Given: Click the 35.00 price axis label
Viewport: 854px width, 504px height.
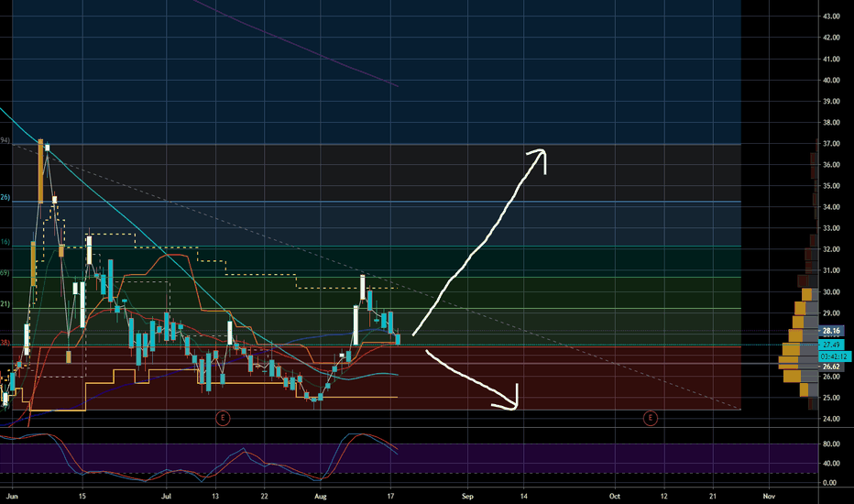Looking at the screenshot, I should pyautogui.click(x=831, y=186).
